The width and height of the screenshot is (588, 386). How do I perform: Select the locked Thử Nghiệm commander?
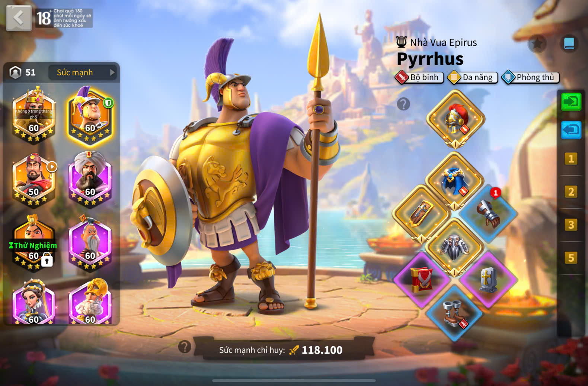(33, 243)
